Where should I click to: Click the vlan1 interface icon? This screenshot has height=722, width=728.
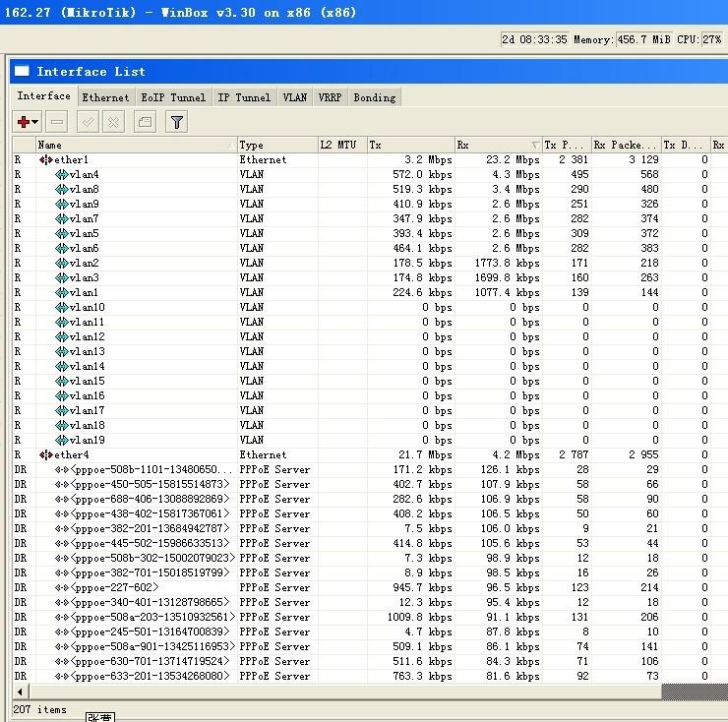click(x=61, y=292)
